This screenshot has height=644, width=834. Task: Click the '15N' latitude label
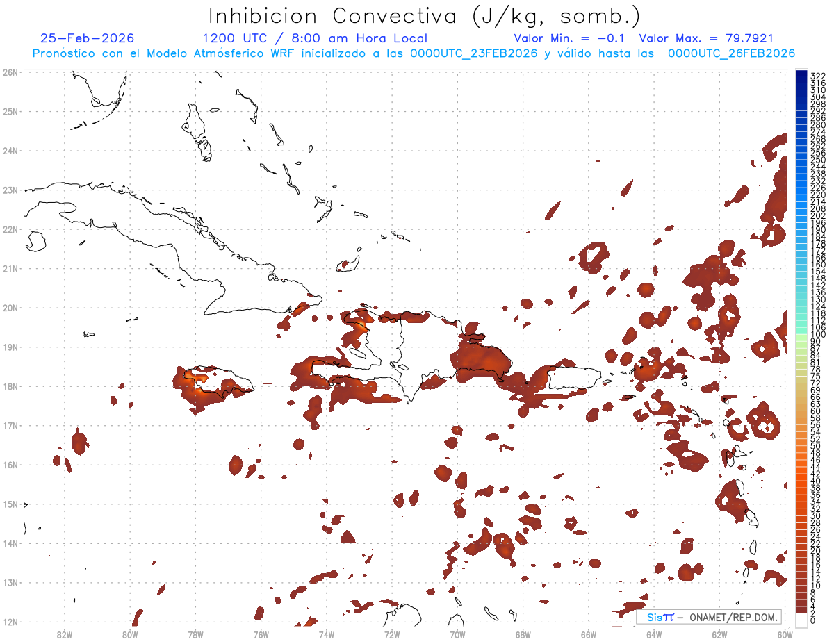click(10, 504)
